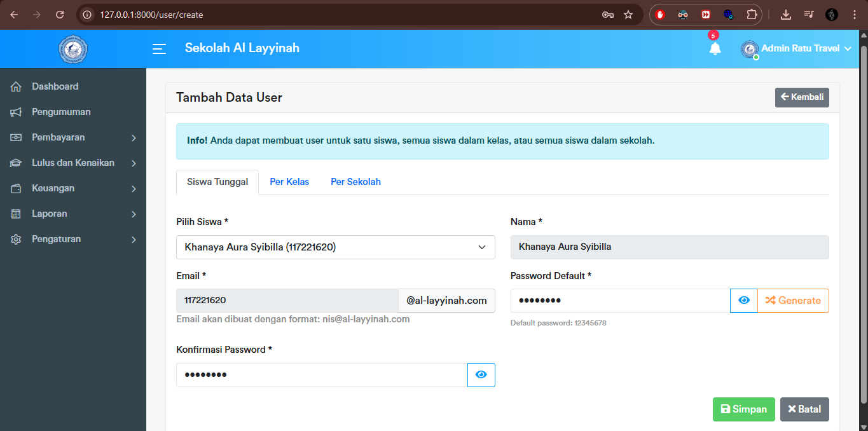Click the school logo in header
The height and width of the screenshot is (431, 868).
[x=72, y=49]
